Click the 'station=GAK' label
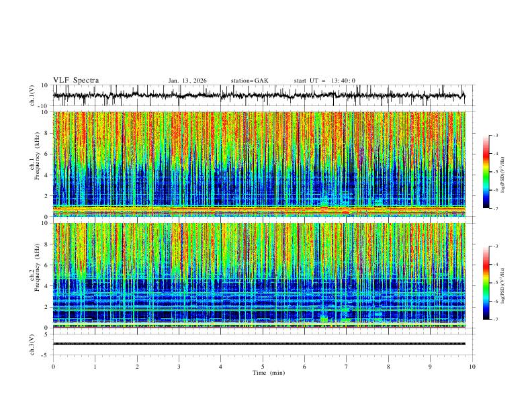The image size is (532, 411). [x=249, y=81]
